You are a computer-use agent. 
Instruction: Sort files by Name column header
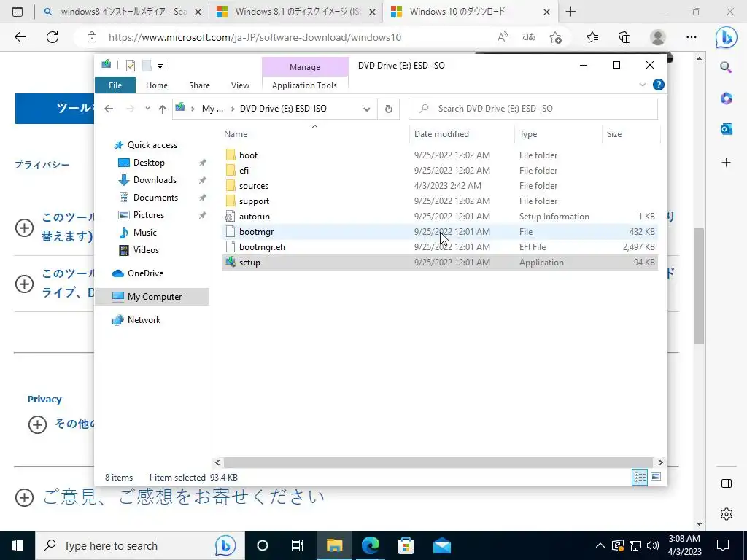(x=314, y=134)
